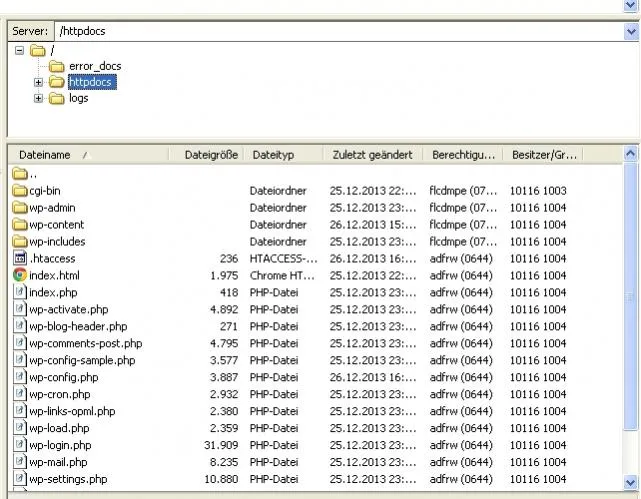Click the 'HTACCESS-…' file type cell
The width and height of the screenshot is (641, 499).
pyautogui.click(x=283, y=258)
